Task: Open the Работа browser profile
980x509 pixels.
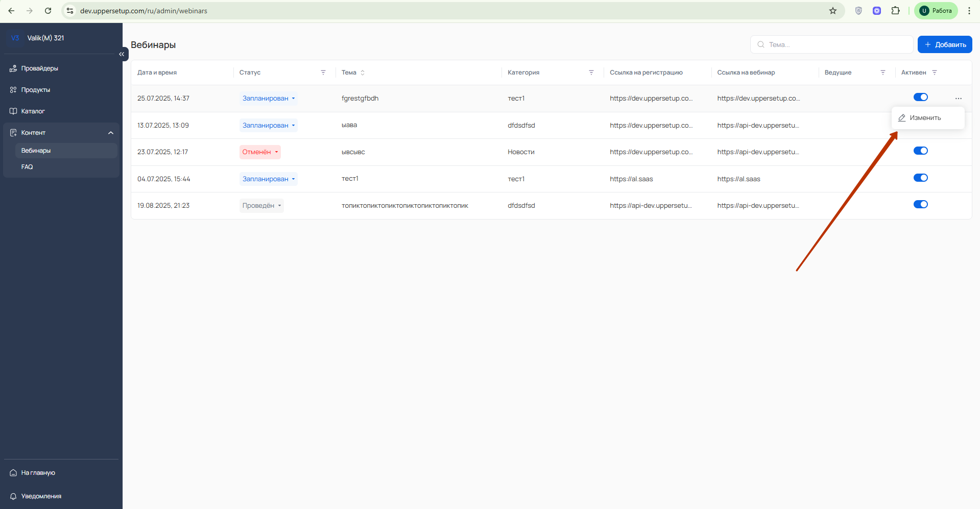Action: coord(936,11)
